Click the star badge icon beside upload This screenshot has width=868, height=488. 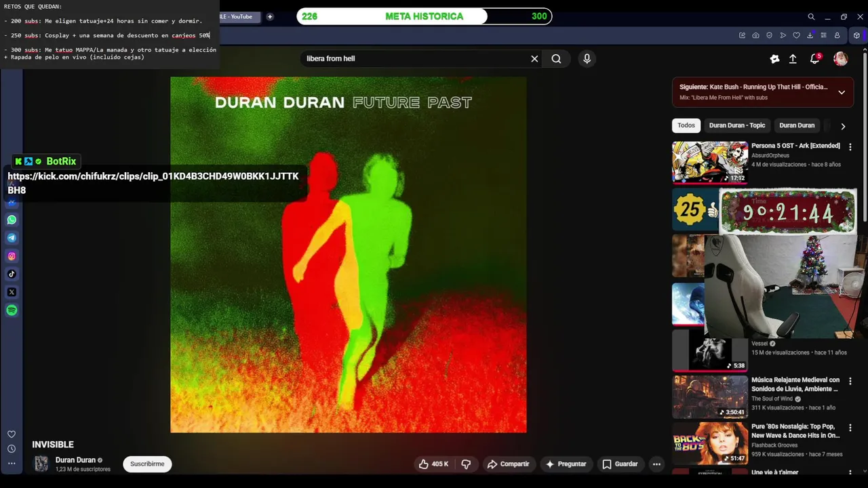pyautogui.click(x=774, y=59)
